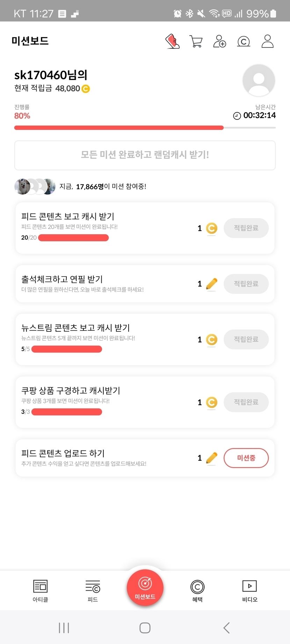Tap the participant avatars thumbnail group
This screenshot has height=644, width=290.
coord(35,186)
